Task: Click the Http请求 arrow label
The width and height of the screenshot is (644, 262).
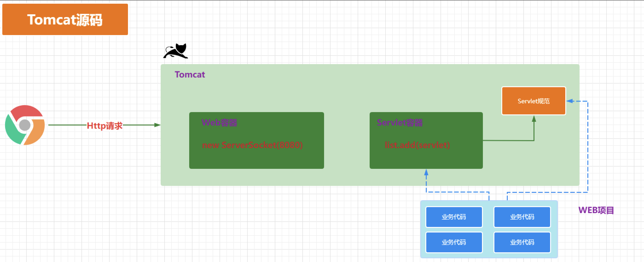Action: click(x=104, y=125)
